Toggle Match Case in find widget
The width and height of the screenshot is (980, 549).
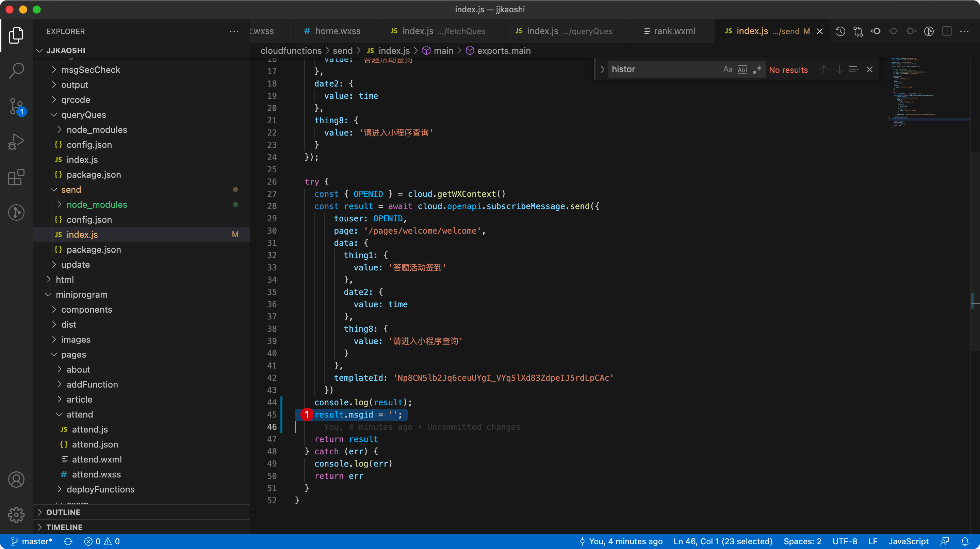click(728, 69)
